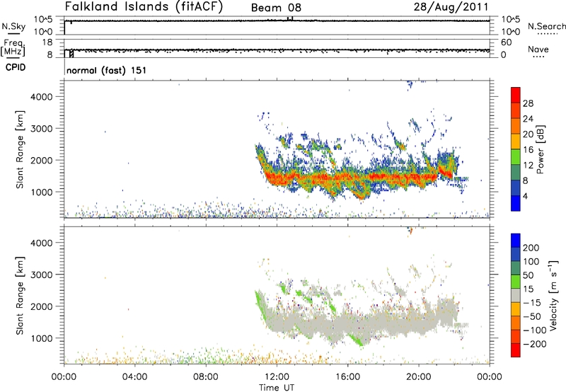Click the 'Nave' legend label
This screenshot has height=392, width=566.
(x=538, y=49)
